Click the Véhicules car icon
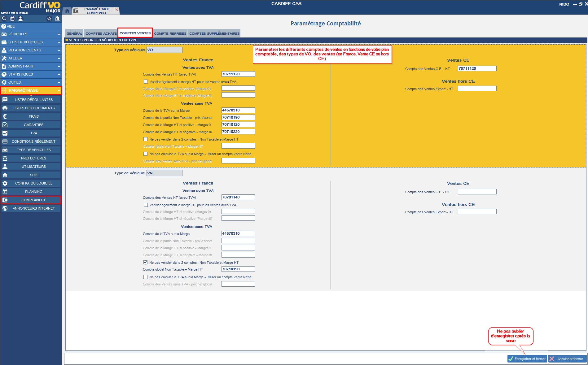 (x=4, y=34)
